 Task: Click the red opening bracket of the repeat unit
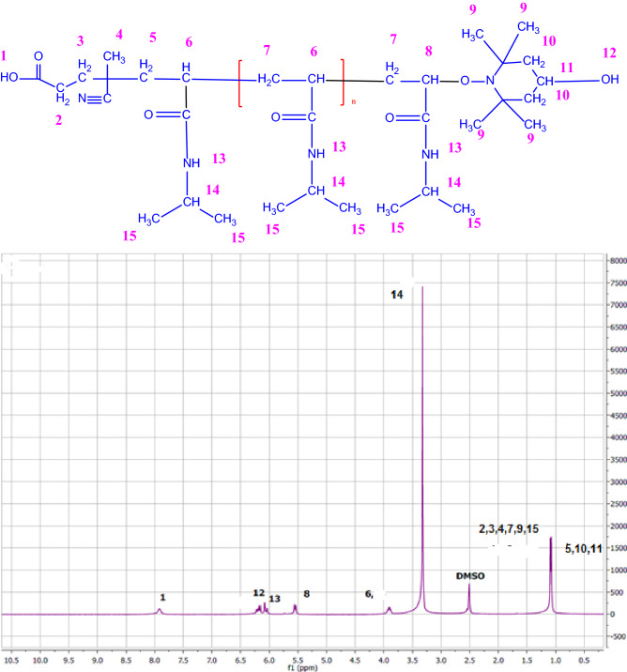click(x=240, y=84)
